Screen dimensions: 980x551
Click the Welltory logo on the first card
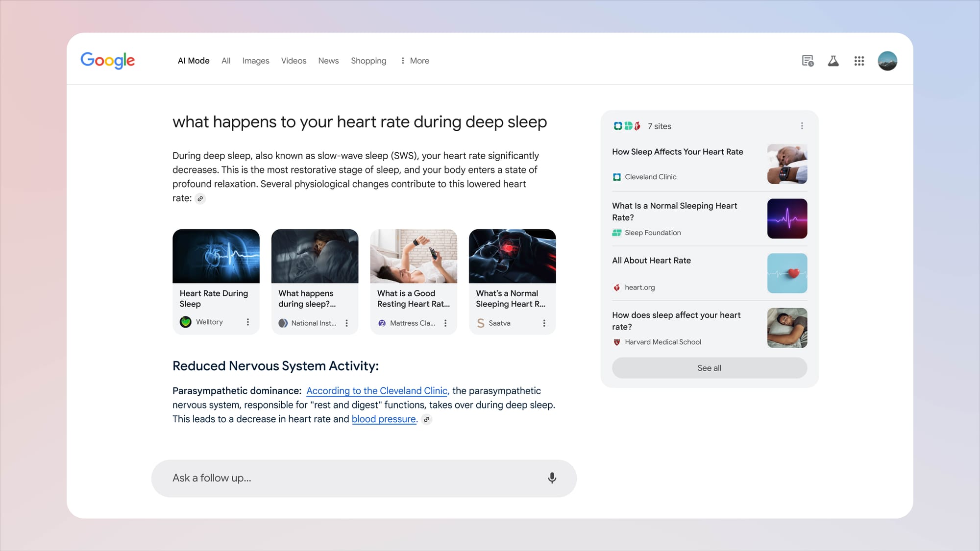[185, 322]
